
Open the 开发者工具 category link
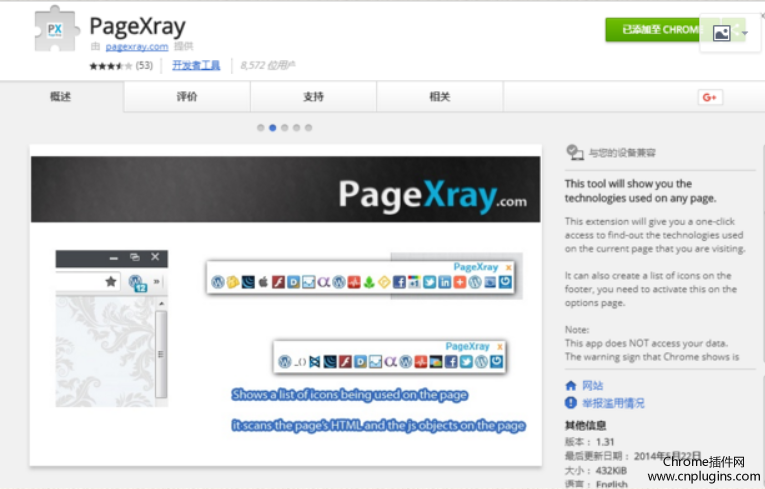point(196,65)
